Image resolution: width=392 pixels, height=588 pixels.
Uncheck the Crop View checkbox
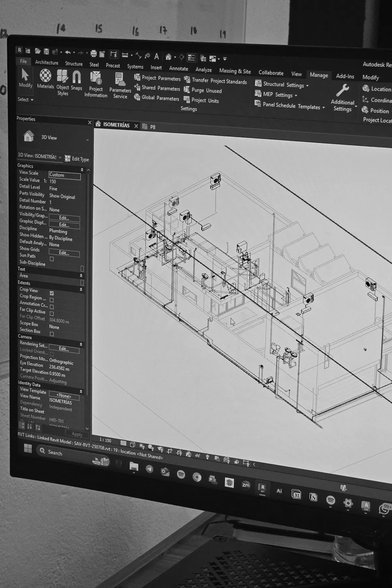[52, 293]
